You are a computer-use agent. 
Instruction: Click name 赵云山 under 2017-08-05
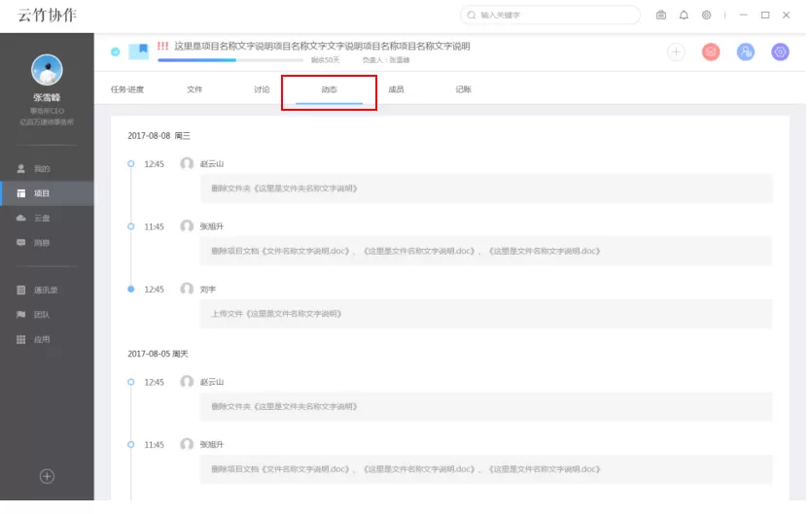[x=212, y=382]
